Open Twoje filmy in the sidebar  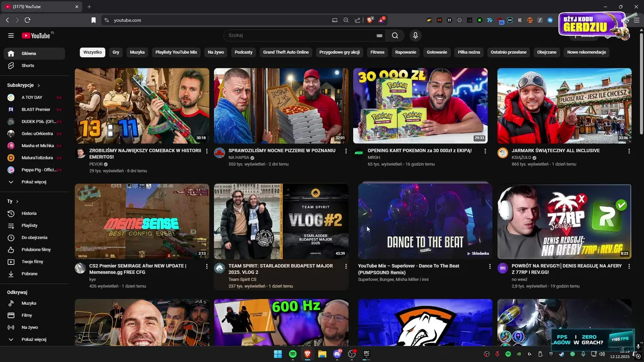34,261
